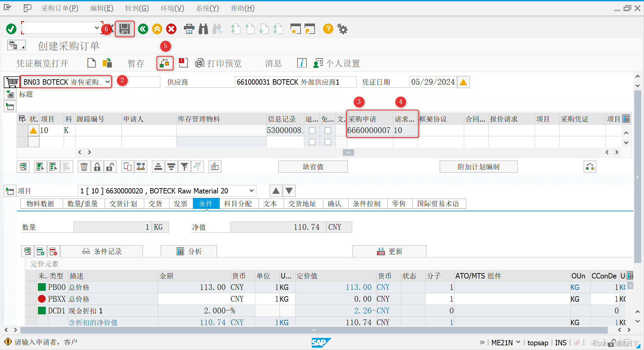
Task: Click the 供应商 input field with 661000031
Action: tap(295, 82)
